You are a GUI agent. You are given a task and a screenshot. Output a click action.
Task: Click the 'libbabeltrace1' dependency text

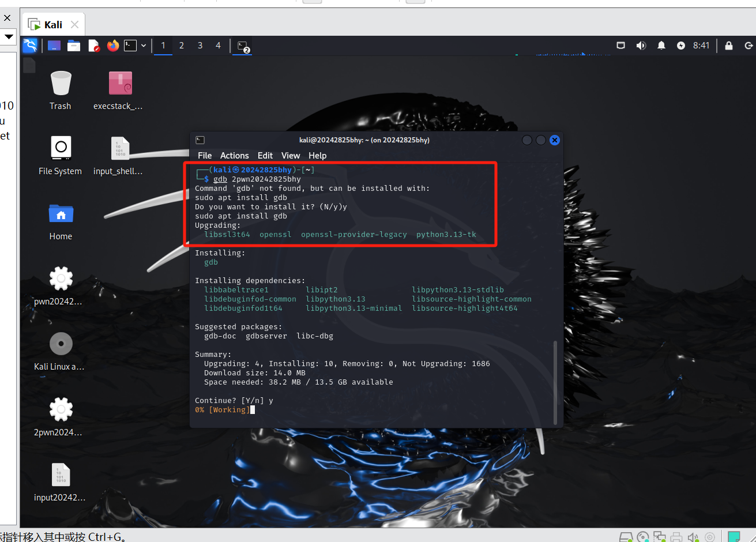coord(236,290)
